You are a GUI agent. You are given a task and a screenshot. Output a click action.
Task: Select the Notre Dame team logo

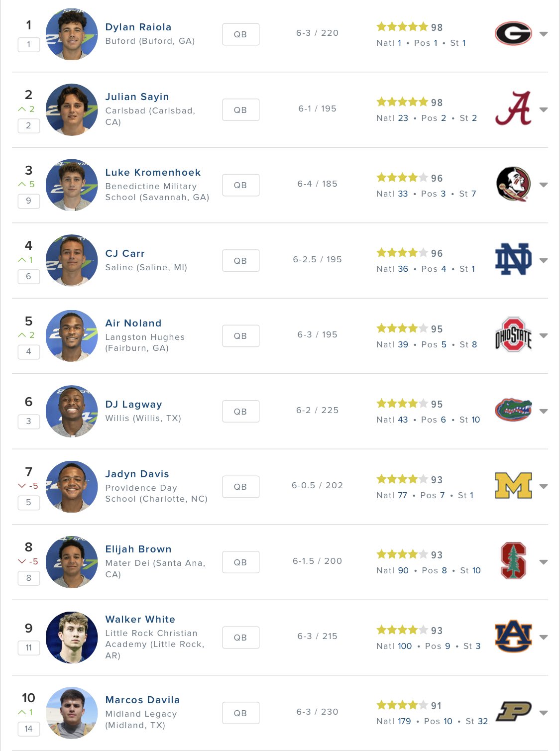tap(513, 259)
